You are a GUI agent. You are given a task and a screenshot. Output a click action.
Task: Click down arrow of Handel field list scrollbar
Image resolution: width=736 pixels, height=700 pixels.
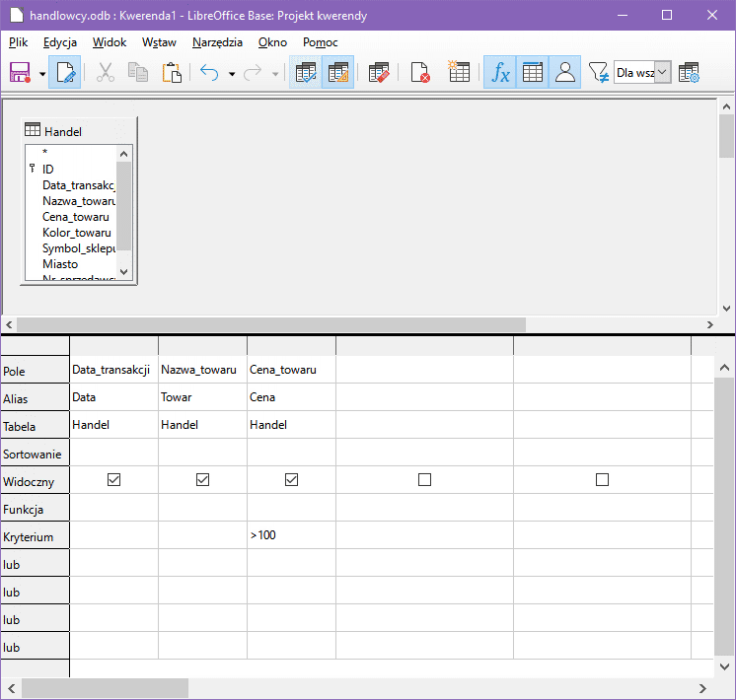[x=123, y=271]
